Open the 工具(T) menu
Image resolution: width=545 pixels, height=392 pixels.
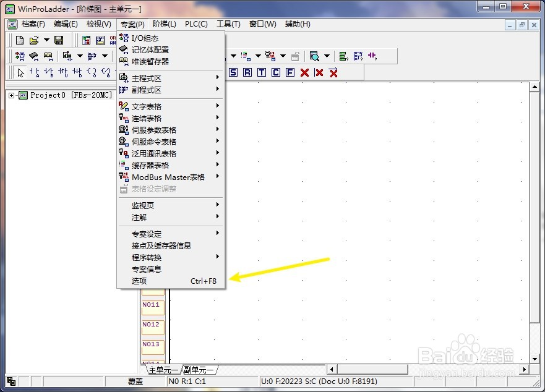228,24
